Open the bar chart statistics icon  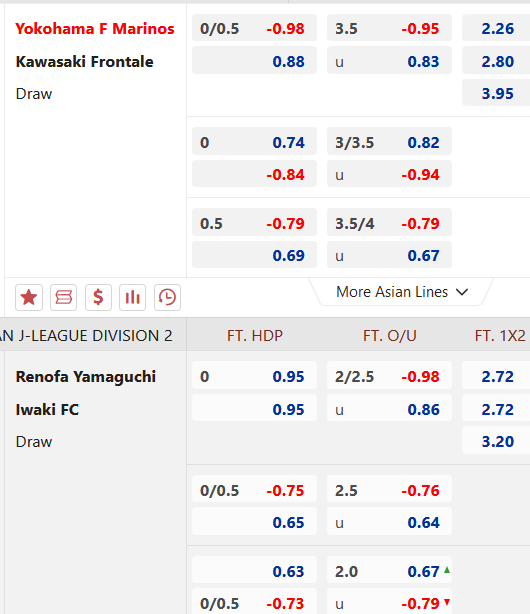click(132, 297)
